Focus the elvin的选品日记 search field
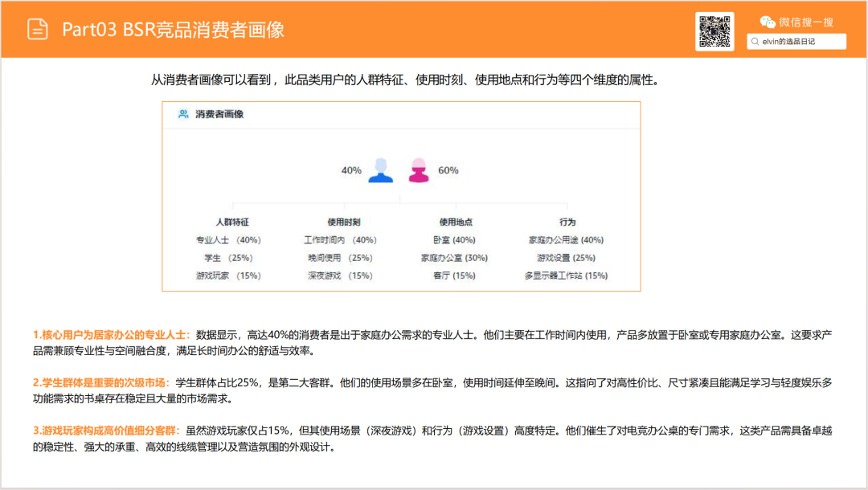This screenshot has height=490, width=868. pos(800,41)
